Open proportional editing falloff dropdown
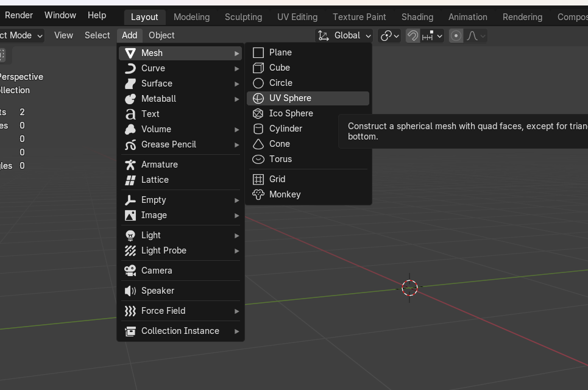This screenshot has width=588, height=390. 476,36
